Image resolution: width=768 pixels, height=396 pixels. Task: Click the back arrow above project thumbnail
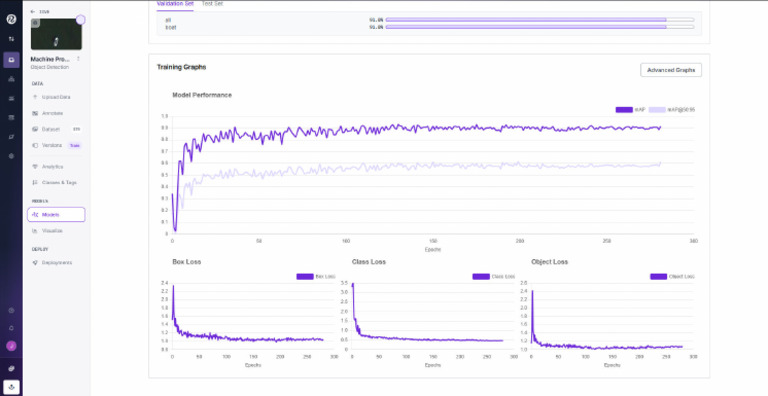point(33,11)
